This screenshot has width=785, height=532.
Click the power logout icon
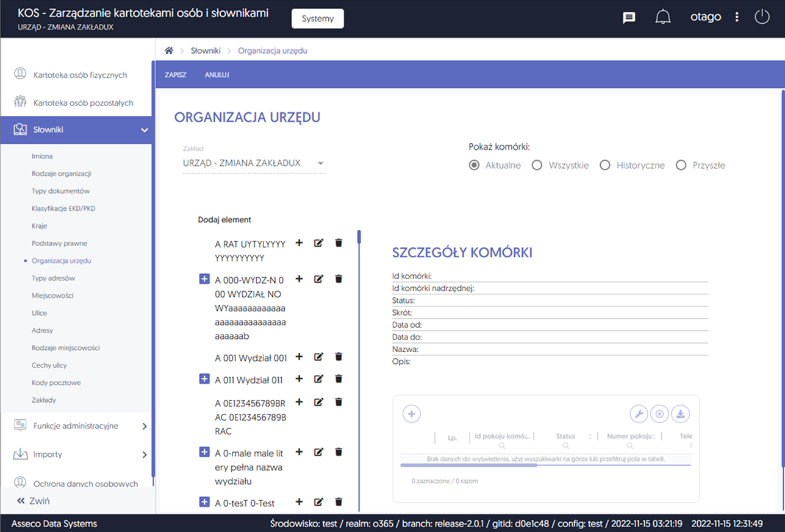point(762,17)
